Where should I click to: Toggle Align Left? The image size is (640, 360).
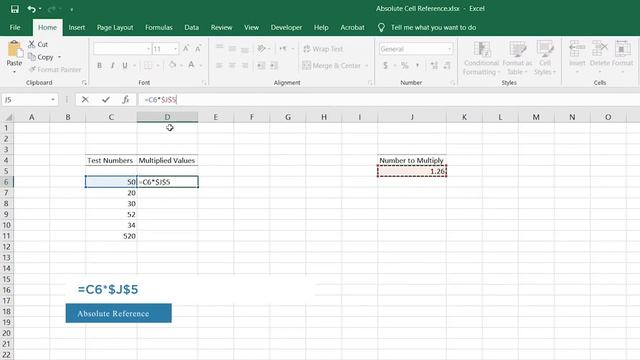click(220, 65)
